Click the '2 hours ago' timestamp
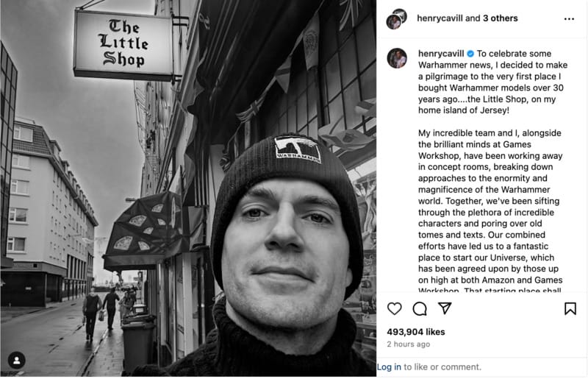Viewport: 588px width, 379px height. (x=409, y=344)
